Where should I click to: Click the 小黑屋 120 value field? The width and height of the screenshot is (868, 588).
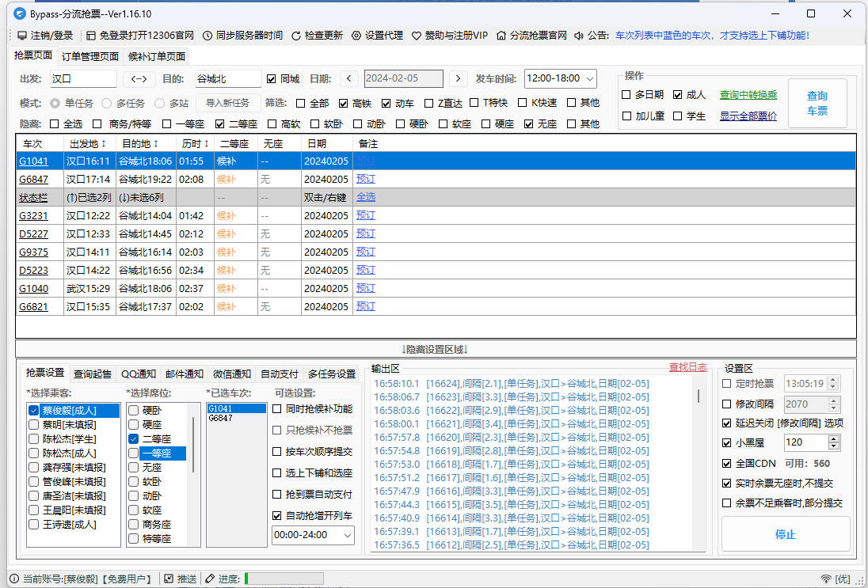pyautogui.click(x=806, y=442)
